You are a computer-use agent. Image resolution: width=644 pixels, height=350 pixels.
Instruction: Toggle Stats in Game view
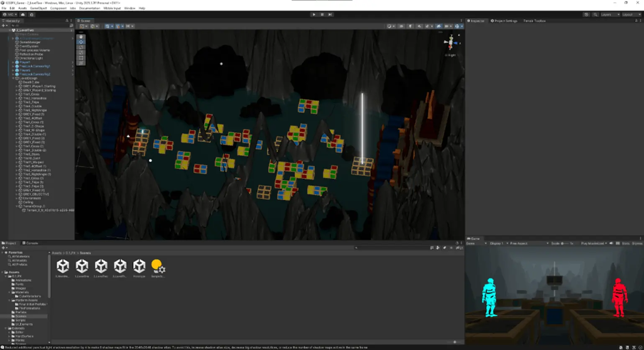coord(626,243)
